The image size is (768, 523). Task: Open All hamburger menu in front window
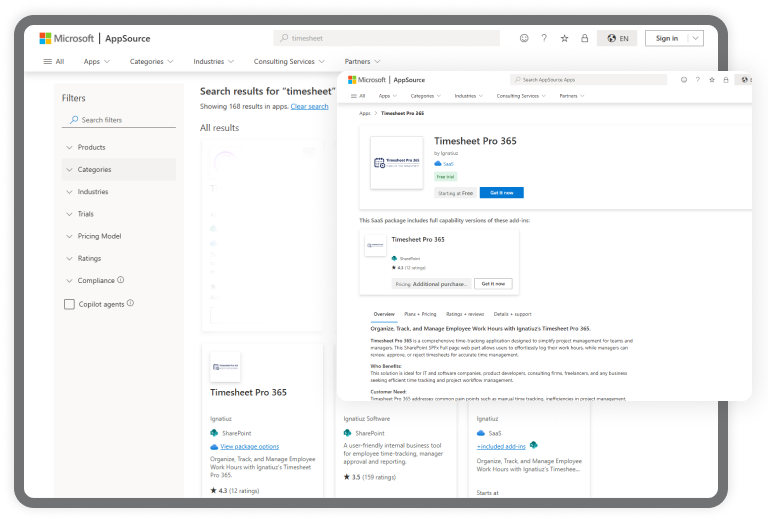click(358, 96)
